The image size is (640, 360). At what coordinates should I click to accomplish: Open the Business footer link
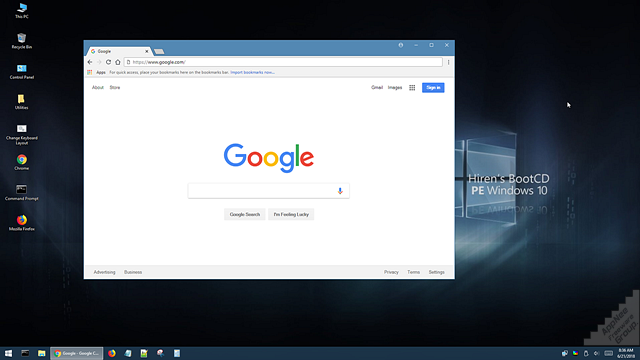pos(133,272)
